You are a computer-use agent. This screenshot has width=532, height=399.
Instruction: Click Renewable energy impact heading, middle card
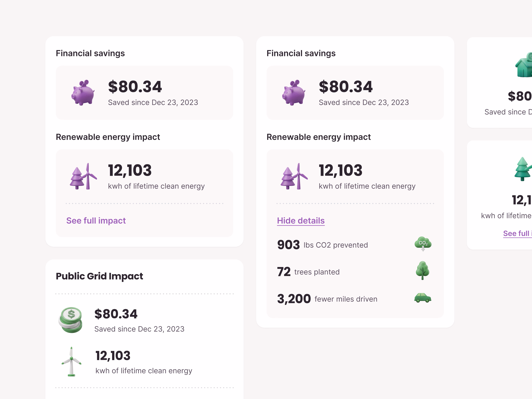318,137
